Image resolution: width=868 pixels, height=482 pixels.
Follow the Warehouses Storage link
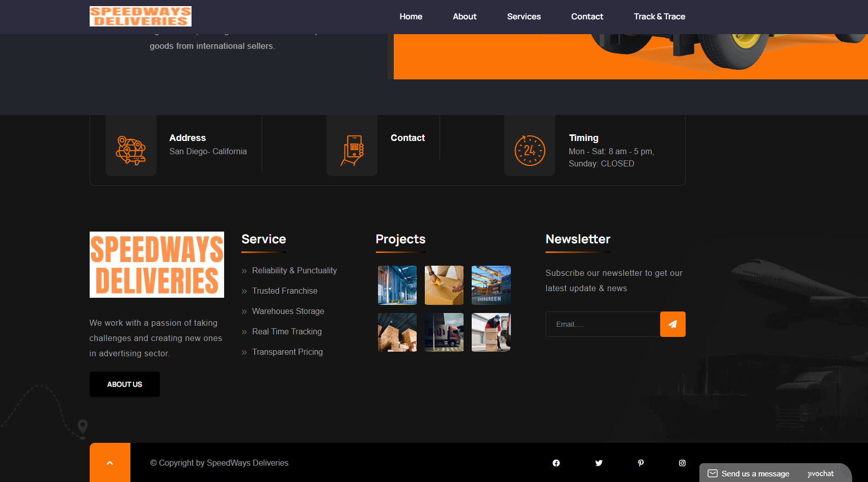(x=288, y=311)
